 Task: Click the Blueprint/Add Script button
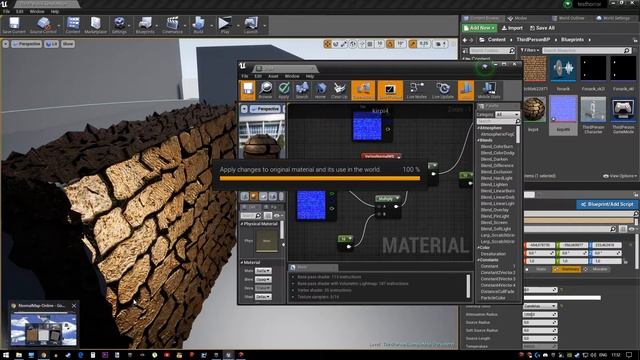pyautogui.click(x=607, y=204)
